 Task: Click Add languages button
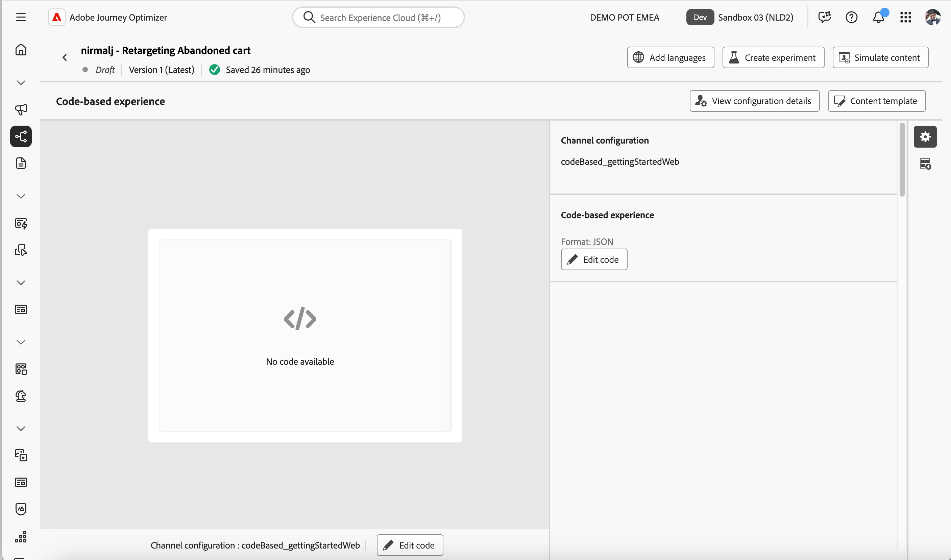pos(670,57)
